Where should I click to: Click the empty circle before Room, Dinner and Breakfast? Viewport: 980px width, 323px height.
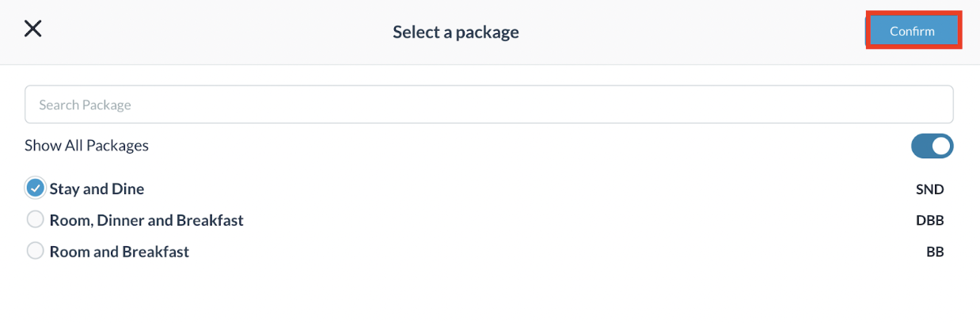35,219
